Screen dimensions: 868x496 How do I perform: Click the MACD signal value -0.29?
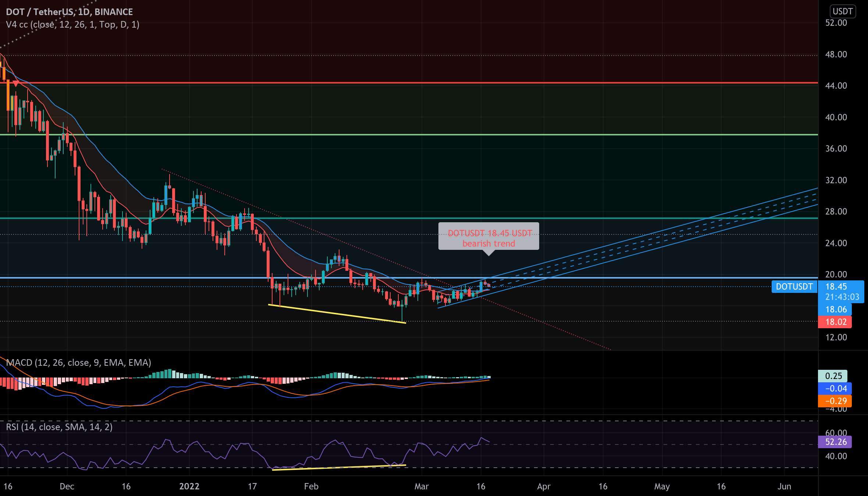(835, 401)
